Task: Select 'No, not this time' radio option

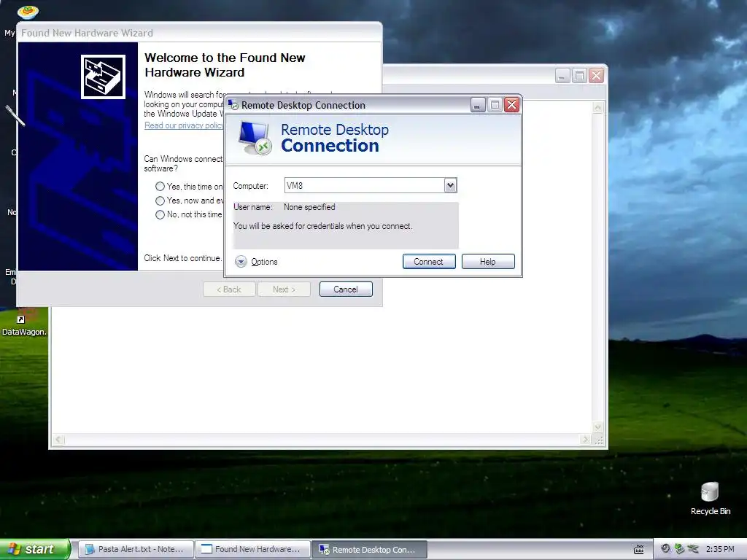Action: click(160, 214)
